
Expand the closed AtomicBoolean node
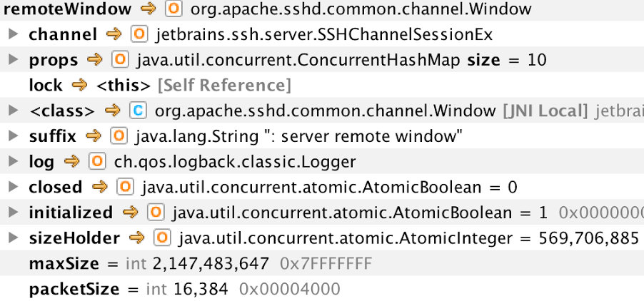[13, 187]
